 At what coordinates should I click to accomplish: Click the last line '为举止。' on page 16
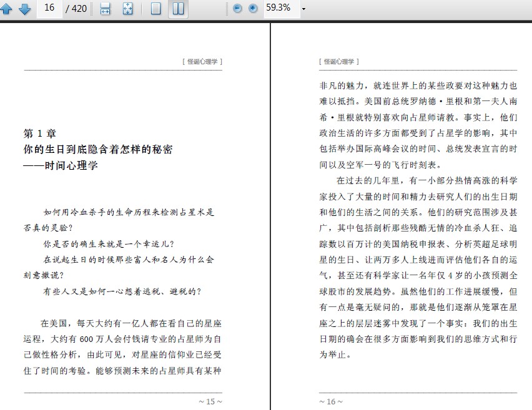335,354
